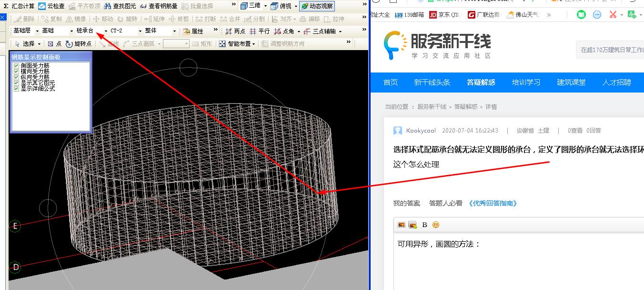Click the 答疑解惑 breadcrumb link
The width and height of the screenshot is (644, 290).
(x=465, y=107)
